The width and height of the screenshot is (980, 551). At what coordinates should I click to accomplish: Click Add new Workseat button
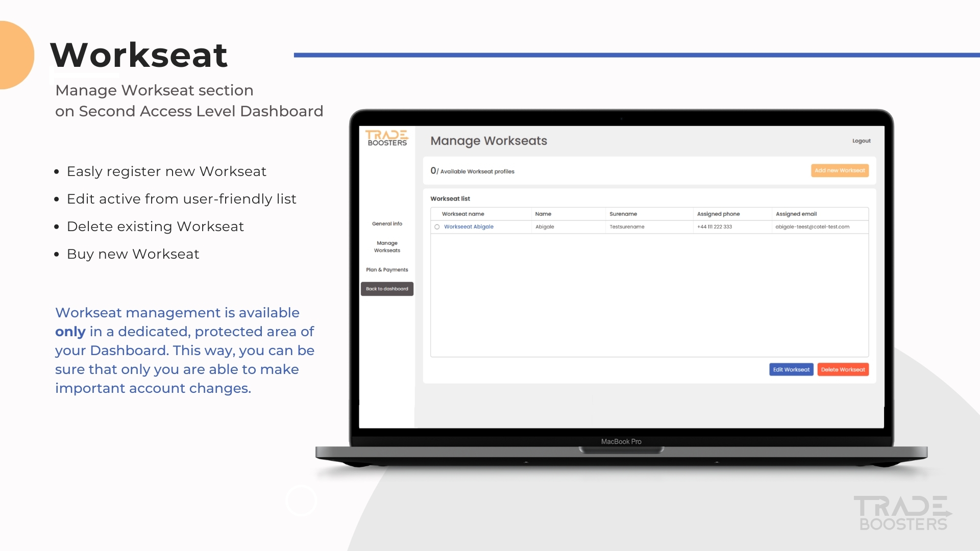click(840, 170)
